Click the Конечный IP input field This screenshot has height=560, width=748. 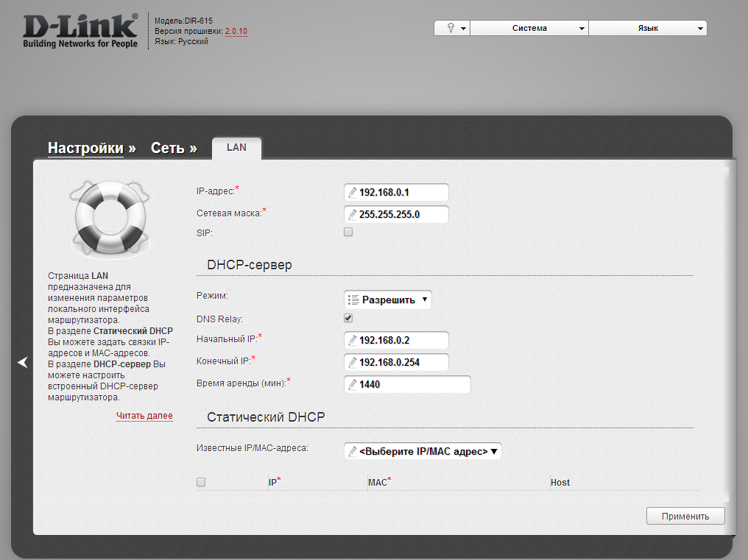pyautogui.click(x=401, y=362)
